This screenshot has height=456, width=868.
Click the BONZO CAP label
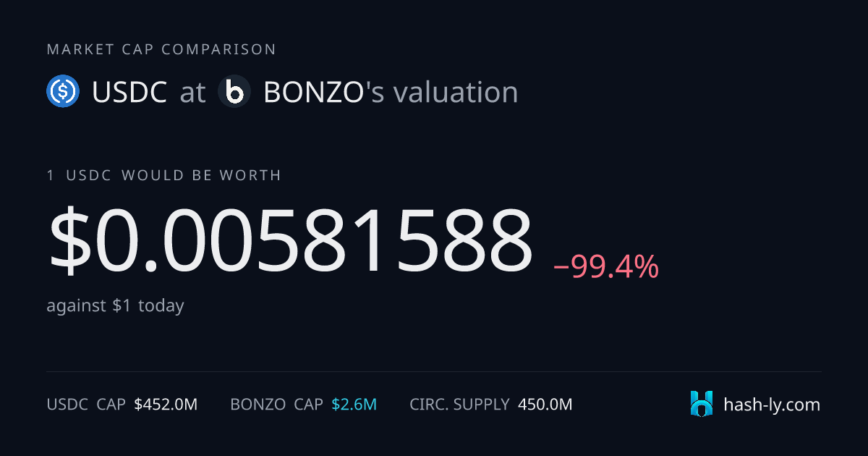276,405
